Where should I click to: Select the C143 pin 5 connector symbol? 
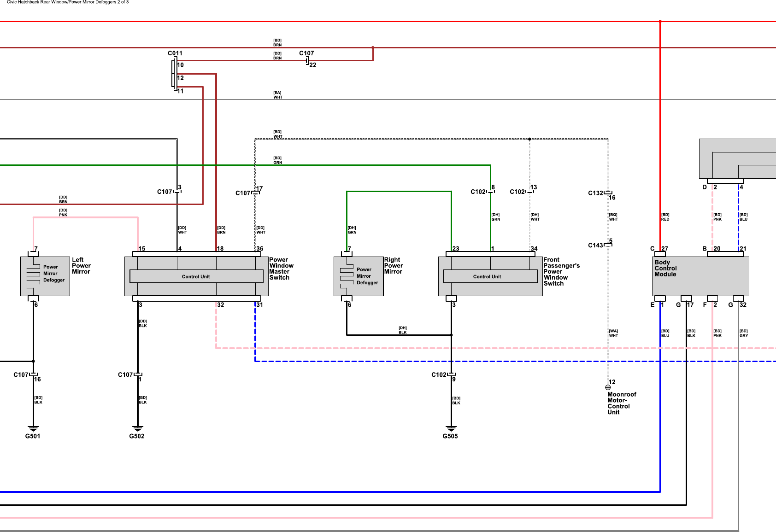pyautogui.click(x=608, y=245)
